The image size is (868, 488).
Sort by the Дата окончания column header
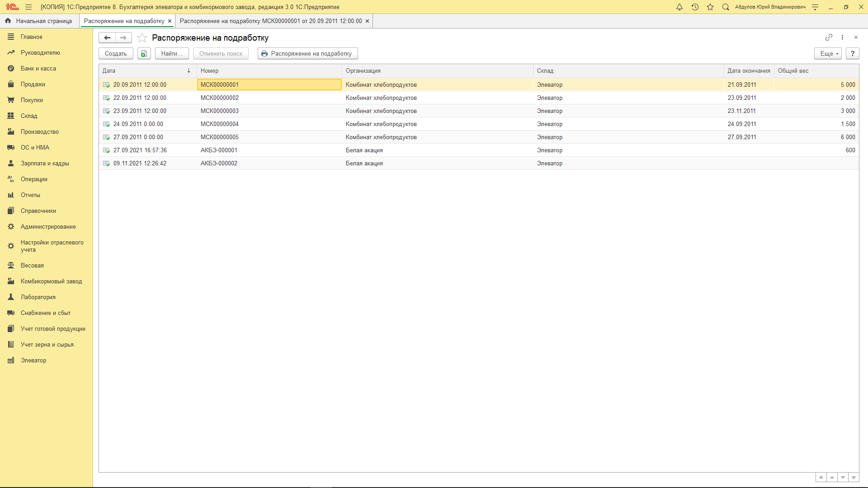click(x=749, y=71)
